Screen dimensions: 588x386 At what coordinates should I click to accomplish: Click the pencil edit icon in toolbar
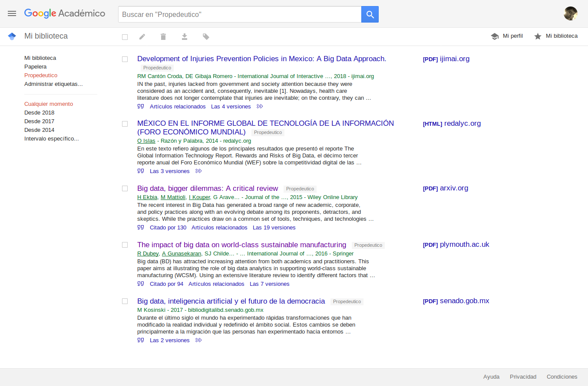[142, 37]
